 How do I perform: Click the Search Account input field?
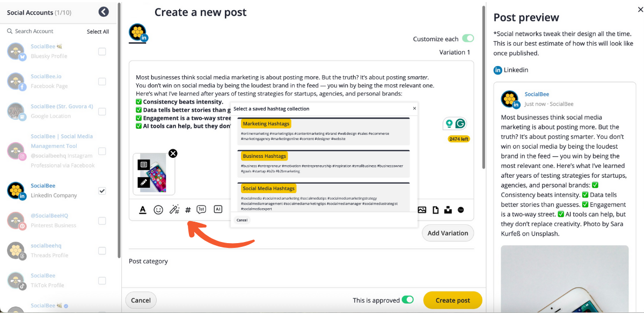click(x=46, y=31)
